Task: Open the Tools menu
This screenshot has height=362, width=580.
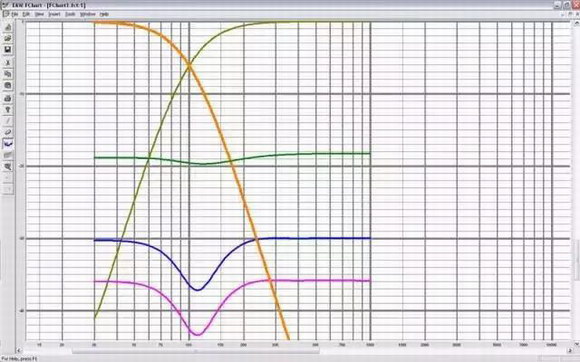Action: point(70,14)
